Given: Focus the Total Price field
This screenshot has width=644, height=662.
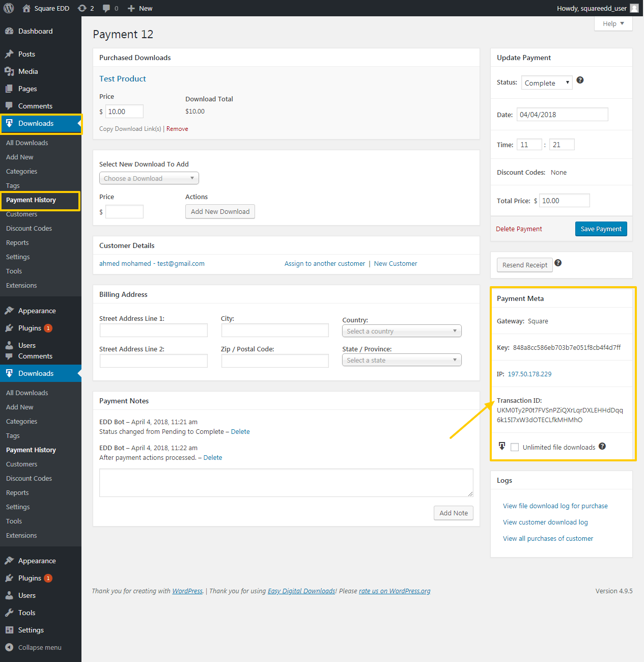Looking at the screenshot, I should click(x=564, y=201).
